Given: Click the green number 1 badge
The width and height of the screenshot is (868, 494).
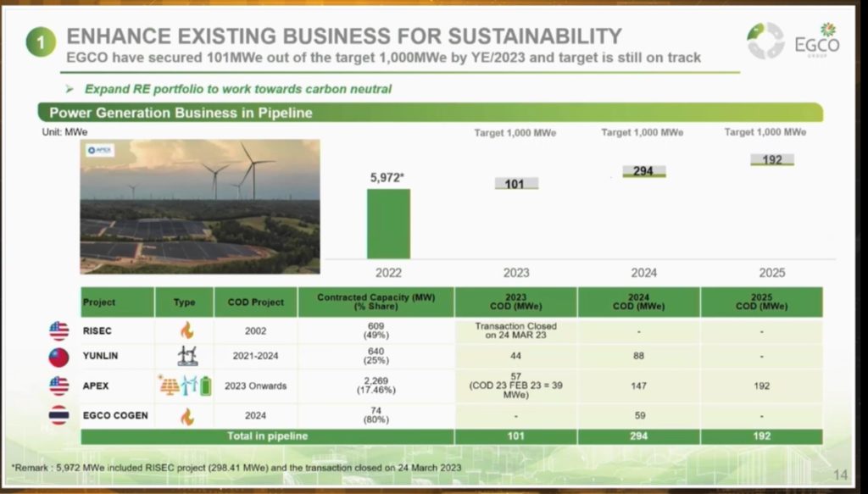Looking at the screenshot, I should [x=41, y=42].
